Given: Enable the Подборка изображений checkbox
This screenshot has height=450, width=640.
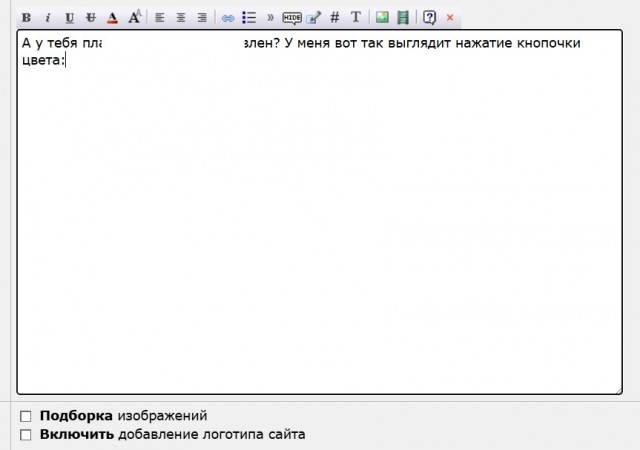Looking at the screenshot, I should coord(26,416).
